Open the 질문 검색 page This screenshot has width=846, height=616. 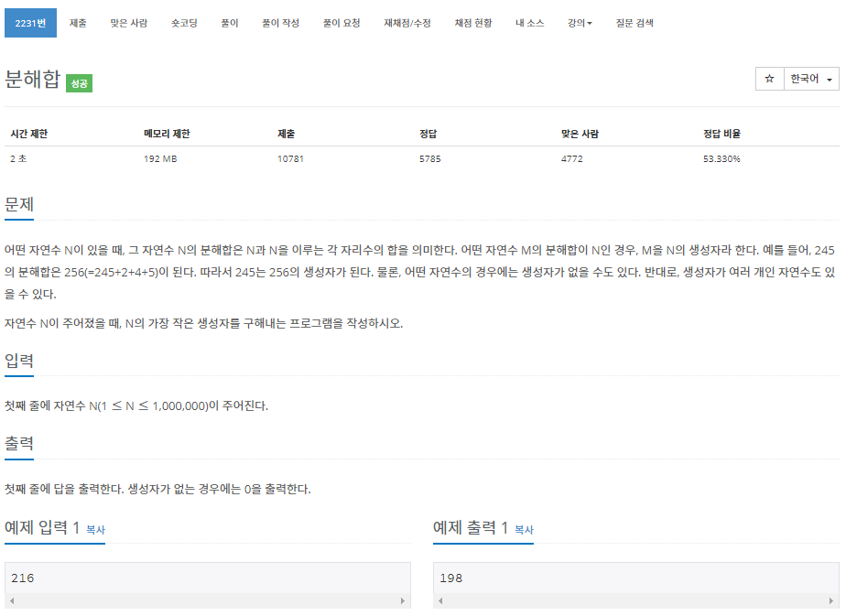(633, 24)
